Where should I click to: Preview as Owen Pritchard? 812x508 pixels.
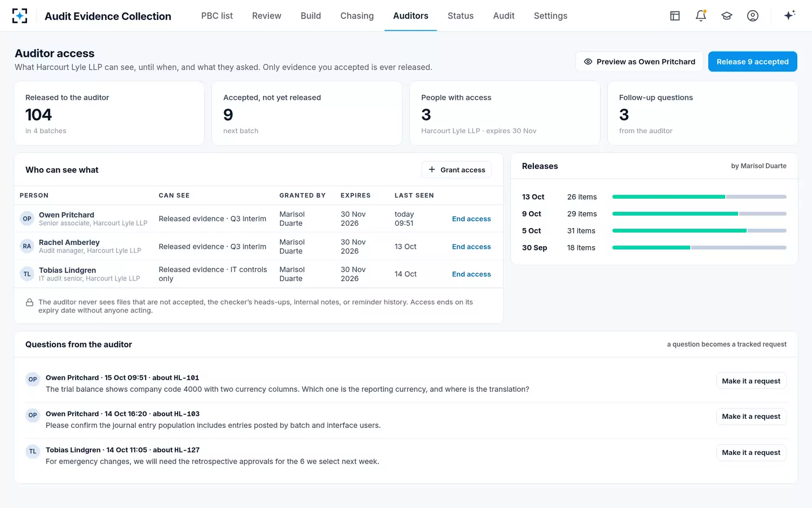coord(639,62)
